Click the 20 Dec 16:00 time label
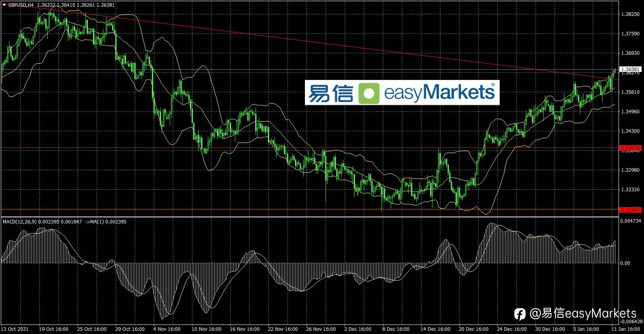 click(473, 329)
